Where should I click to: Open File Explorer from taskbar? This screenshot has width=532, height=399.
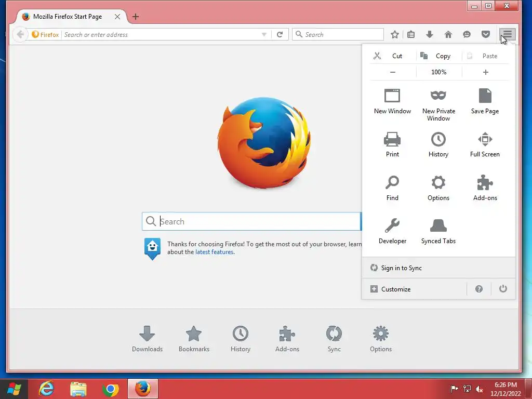(78, 389)
